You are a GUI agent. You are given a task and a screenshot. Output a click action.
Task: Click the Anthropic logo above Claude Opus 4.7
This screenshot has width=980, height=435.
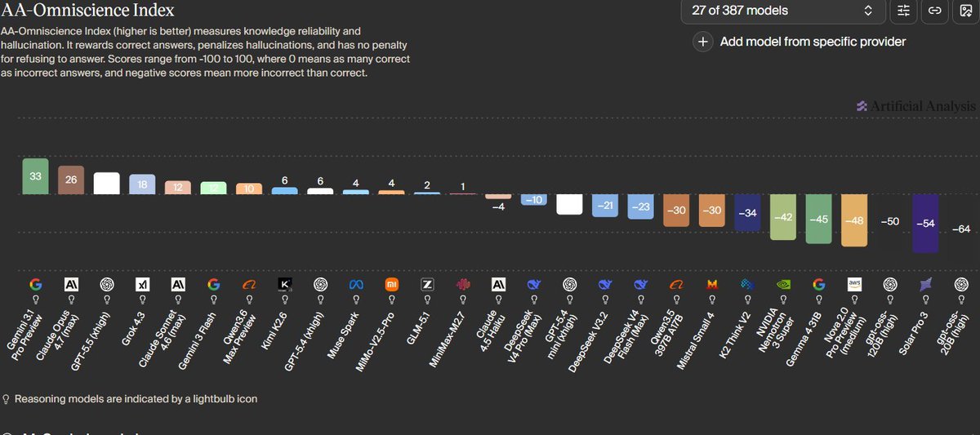[x=71, y=285]
